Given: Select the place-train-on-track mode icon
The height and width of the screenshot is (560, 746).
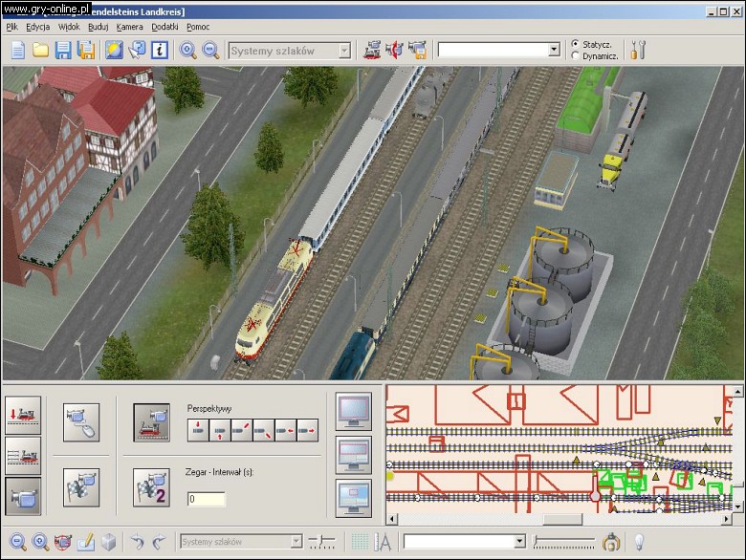Looking at the screenshot, I should pos(23,415).
